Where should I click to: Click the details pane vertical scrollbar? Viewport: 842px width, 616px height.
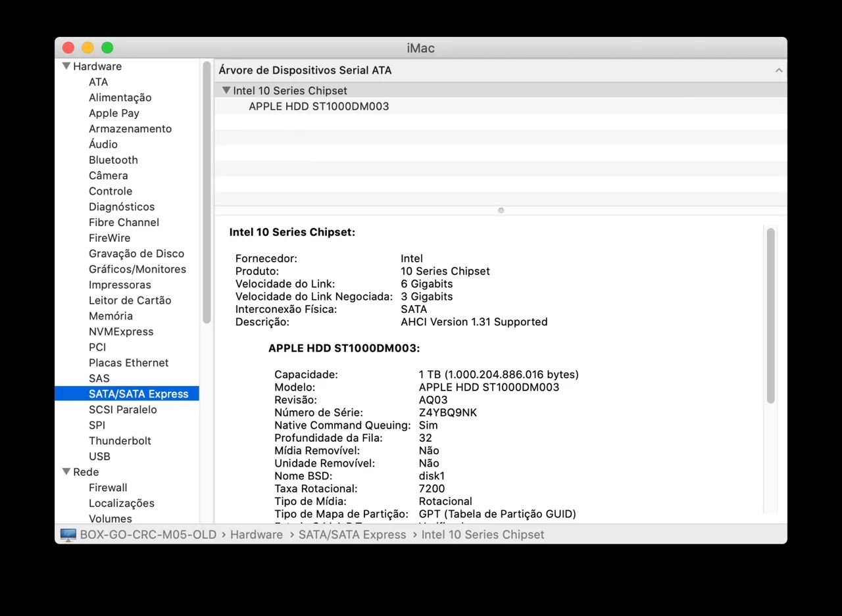[771, 316]
